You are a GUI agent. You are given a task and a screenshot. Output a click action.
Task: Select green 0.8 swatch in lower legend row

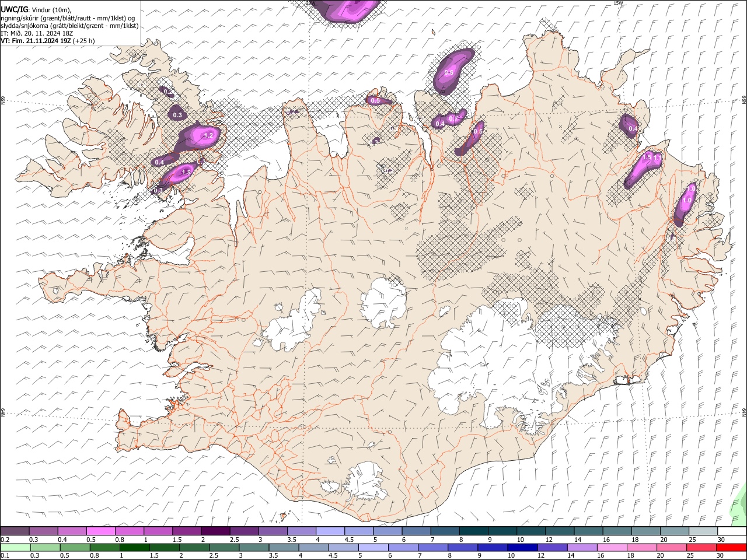tap(104, 547)
